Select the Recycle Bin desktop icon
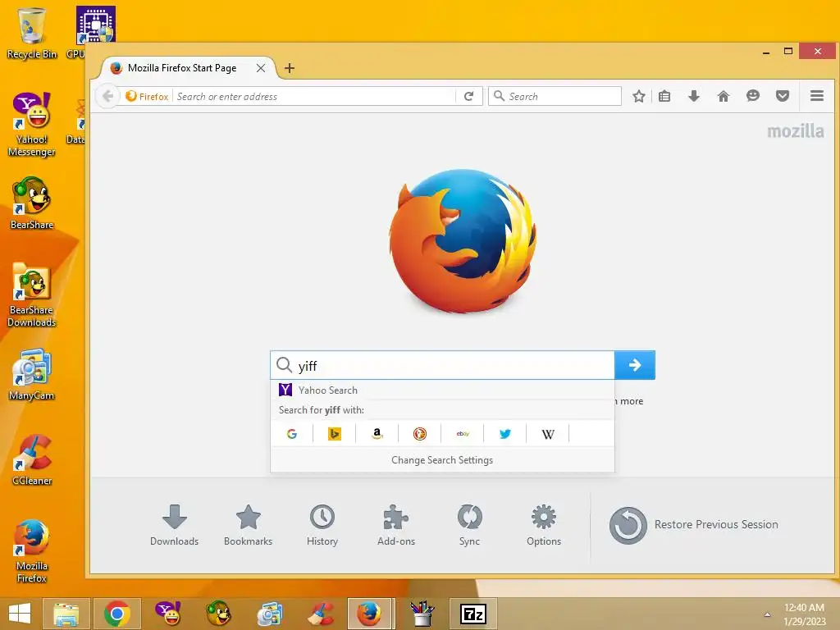 (x=32, y=33)
